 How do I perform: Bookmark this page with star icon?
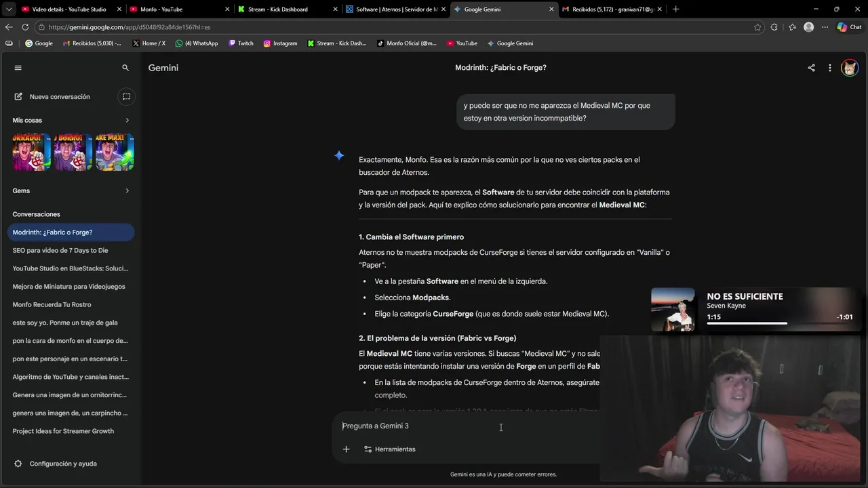(757, 27)
